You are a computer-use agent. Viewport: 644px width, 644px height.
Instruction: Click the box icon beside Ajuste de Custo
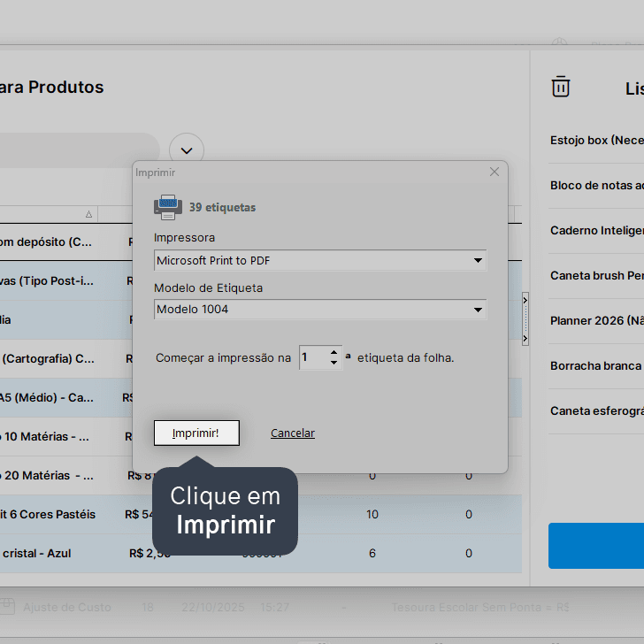point(7,607)
